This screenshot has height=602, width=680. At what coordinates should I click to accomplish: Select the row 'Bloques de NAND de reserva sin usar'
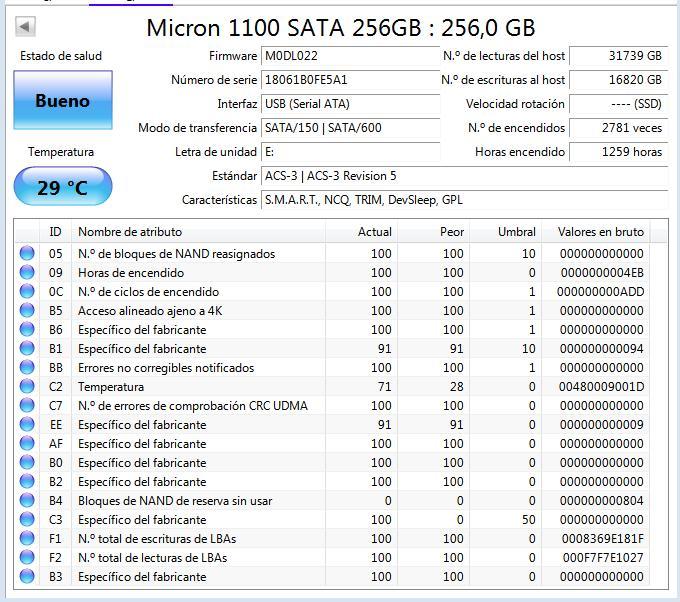point(333,501)
